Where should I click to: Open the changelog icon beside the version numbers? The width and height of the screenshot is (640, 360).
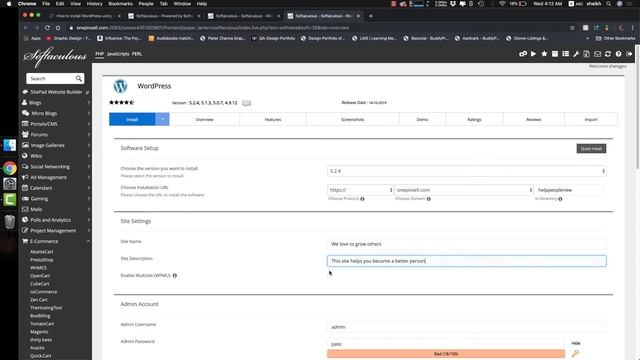[x=247, y=103]
